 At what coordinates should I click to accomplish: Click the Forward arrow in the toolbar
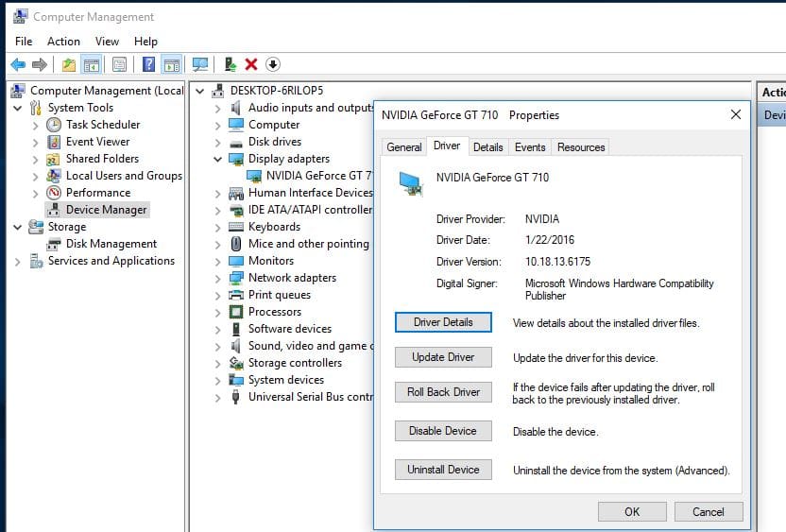pyautogui.click(x=39, y=64)
